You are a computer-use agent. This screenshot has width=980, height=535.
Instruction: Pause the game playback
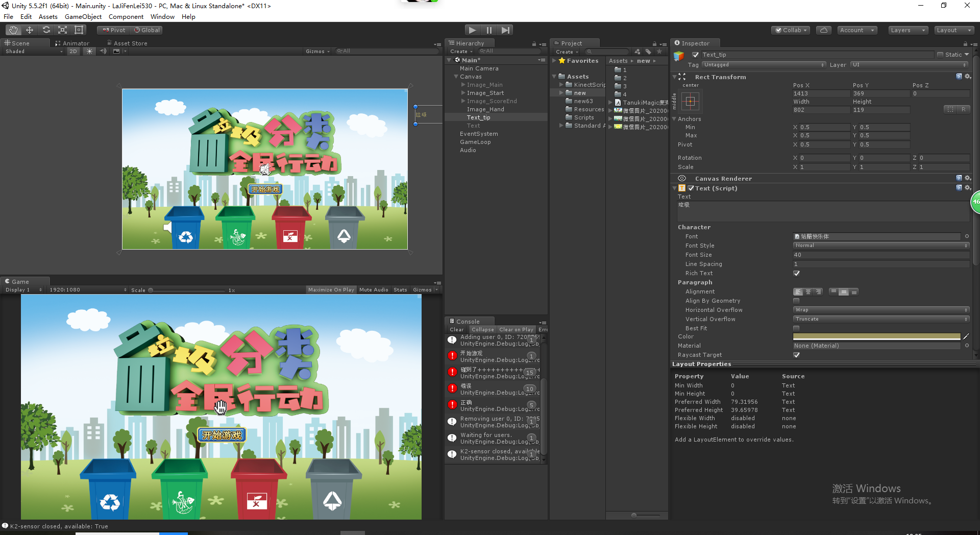pos(489,30)
